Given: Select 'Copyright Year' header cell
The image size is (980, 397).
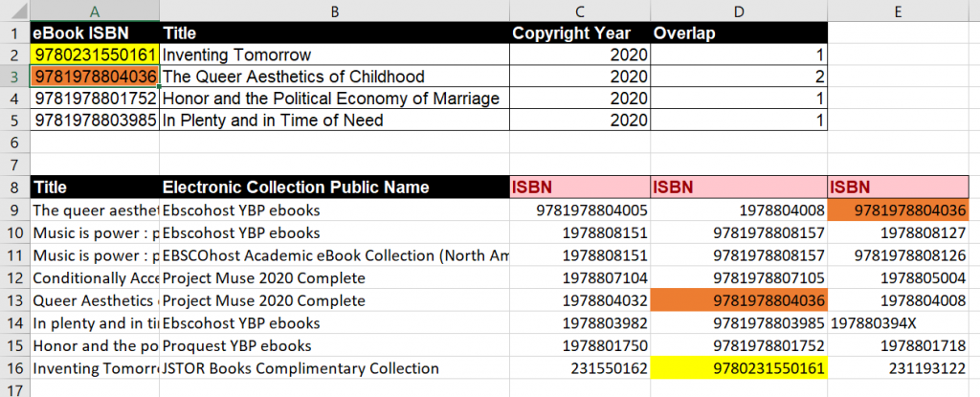Looking at the screenshot, I should click(x=579, y=33).
